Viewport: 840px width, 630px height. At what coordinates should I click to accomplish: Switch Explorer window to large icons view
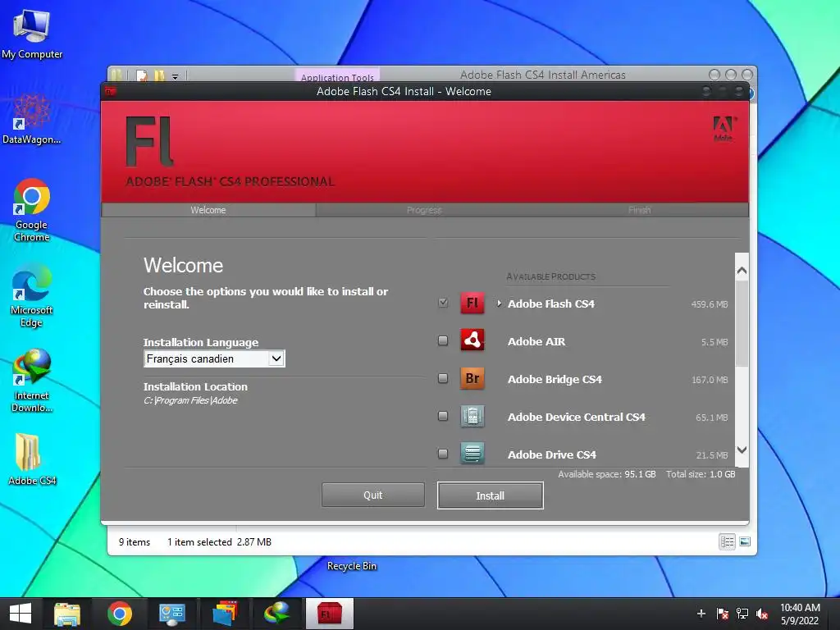coord(745,541)
